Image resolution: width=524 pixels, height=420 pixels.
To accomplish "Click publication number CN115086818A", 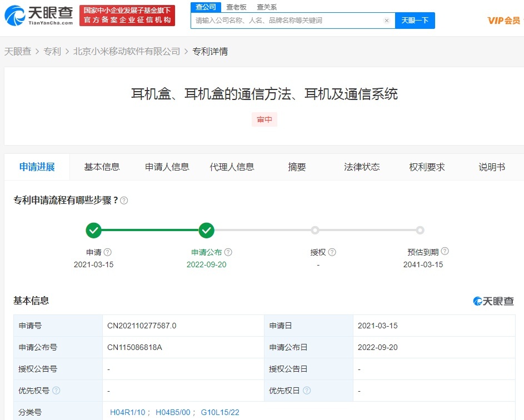I will 134,347.
